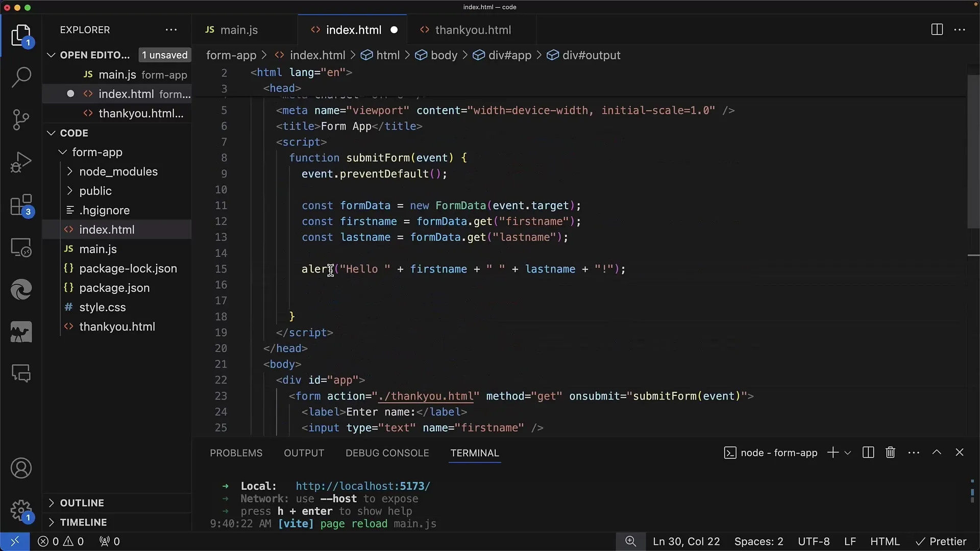The image size is (980, 551).
Task: Select the thankyou.html file in explorer
Action: 117,327
